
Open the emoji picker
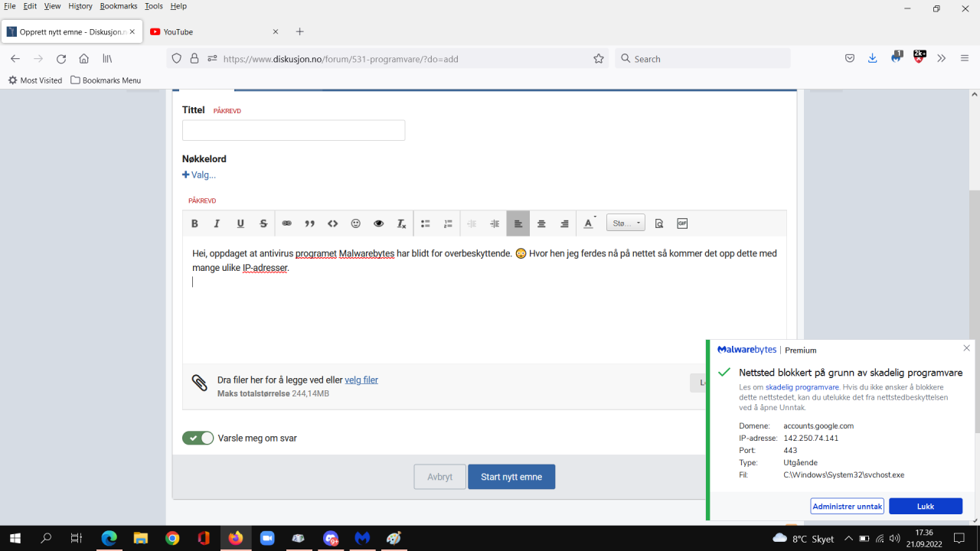356,223
